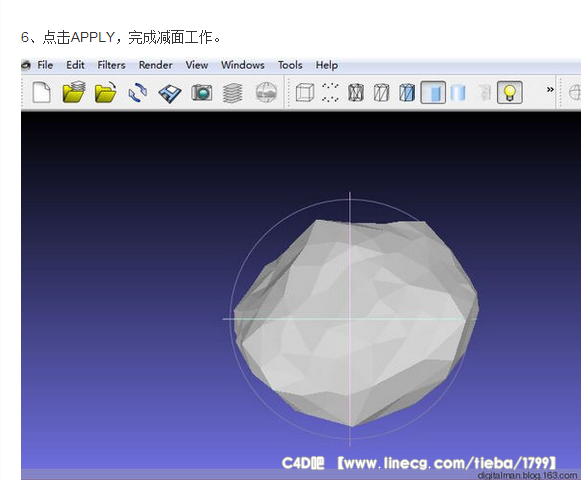The height and width of the screenshot is (480, 582).
Task: Save mesh using the floppy disk icon
Action: pos(170,93)
